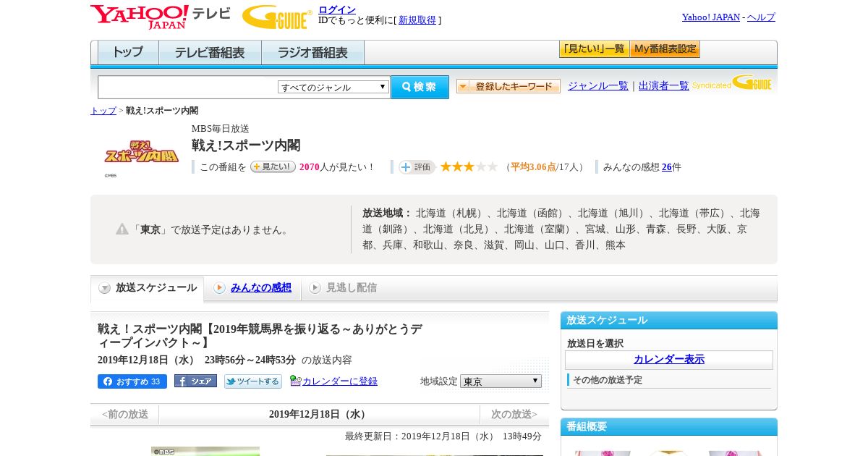Click the Facebook おすすめ 33 button
The height and width of the screenshot is (456, 868).
click(x=132, y=381)
